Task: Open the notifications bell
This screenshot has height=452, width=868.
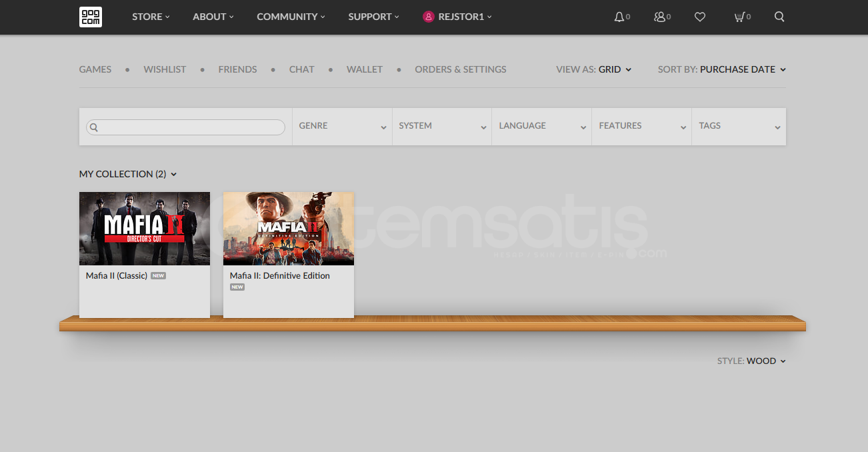Action: tap(619, 17)
